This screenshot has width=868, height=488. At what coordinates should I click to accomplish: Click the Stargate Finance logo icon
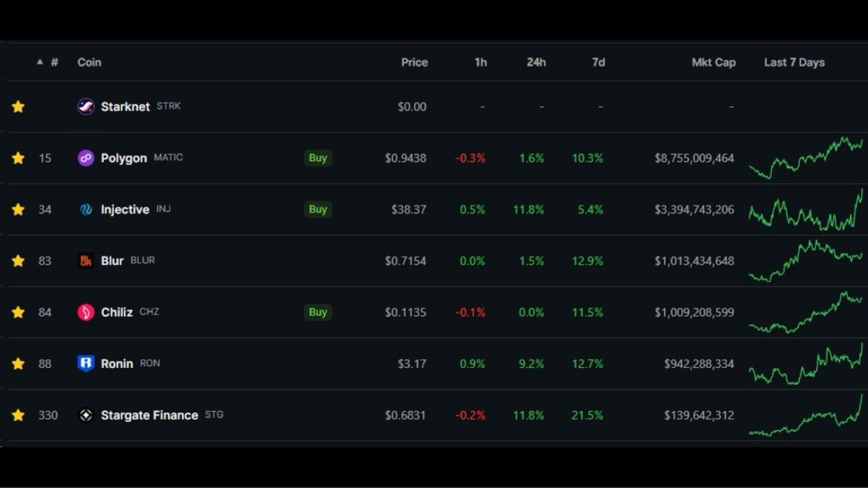tap(86, 415)
